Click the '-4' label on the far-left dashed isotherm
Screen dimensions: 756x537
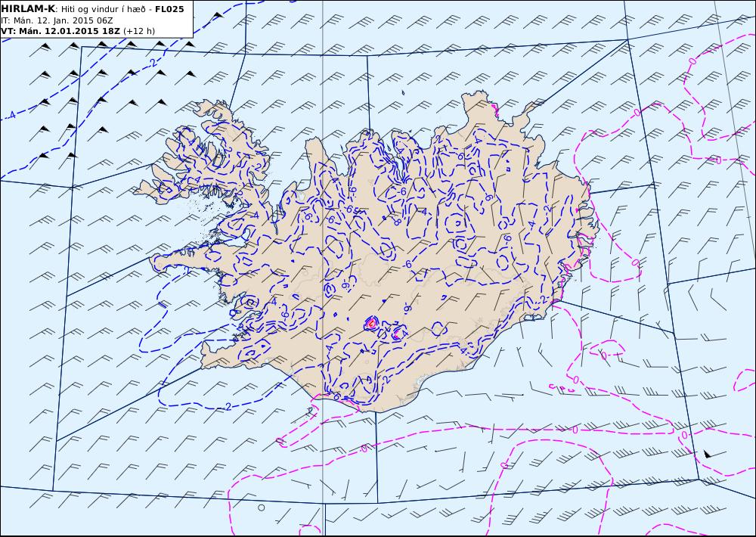coord(11,115)
